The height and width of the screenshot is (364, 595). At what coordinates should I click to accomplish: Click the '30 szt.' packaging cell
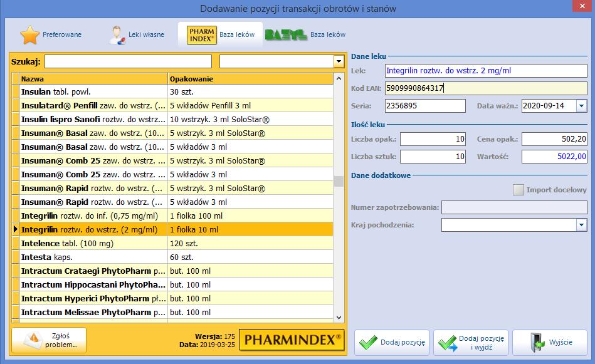[x=250, y=91]
